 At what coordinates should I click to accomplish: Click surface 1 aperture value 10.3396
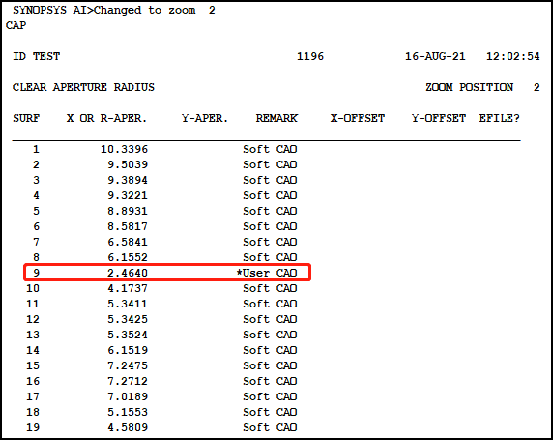point(124,149)
